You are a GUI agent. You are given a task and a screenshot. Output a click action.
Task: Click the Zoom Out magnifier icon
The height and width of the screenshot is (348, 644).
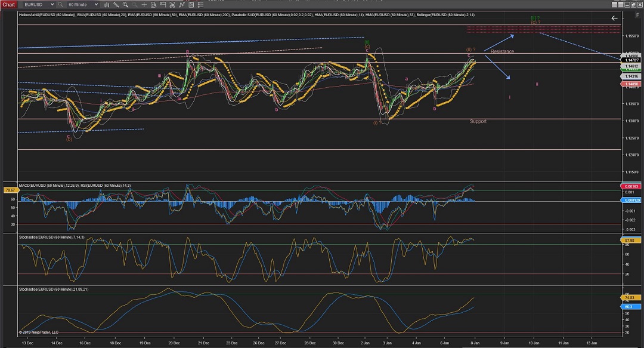click(135, 4)
